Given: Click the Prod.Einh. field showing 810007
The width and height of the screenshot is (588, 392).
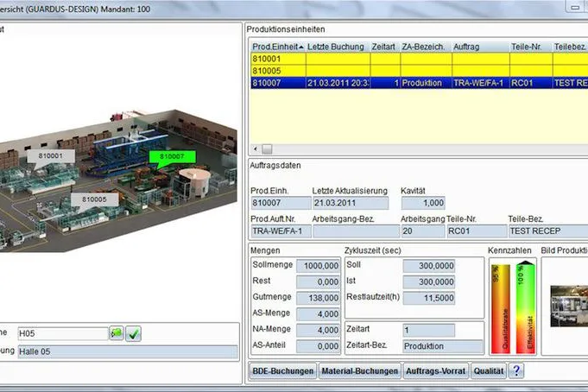Looking at the screenshot, I should pyautogui.click(x=281, y=203).
